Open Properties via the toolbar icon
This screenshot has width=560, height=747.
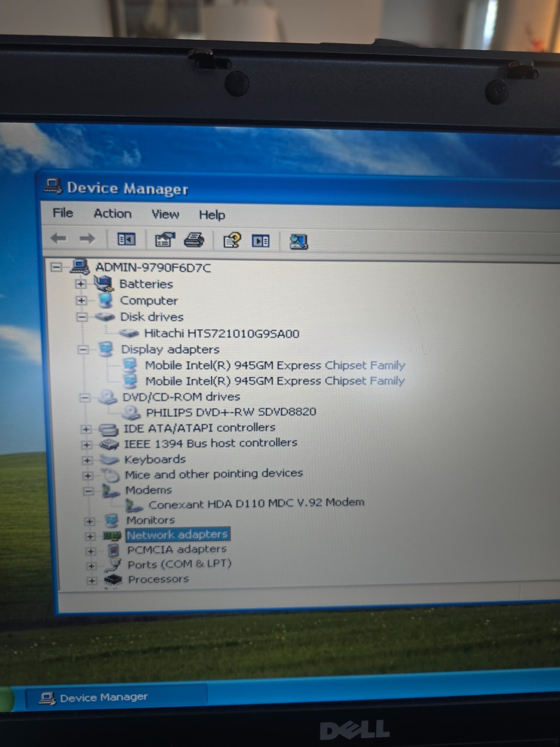point(165,240)
